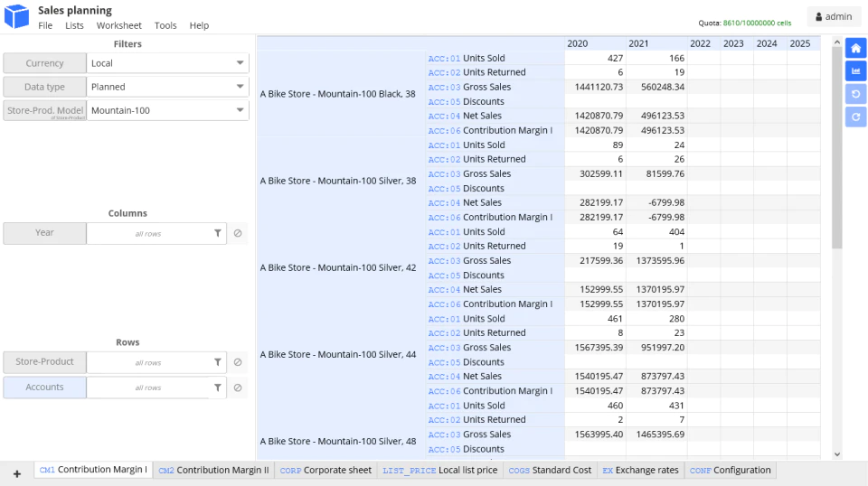The width and height of the screenshot is (868, 486).
Task: Add a new sheet with plus icon
Action: coord(17,474)
